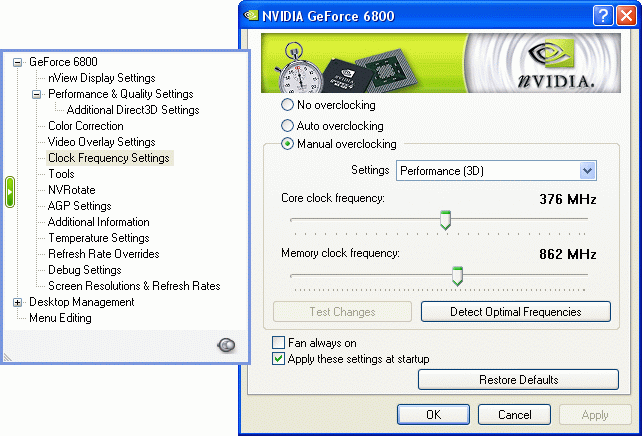Close the NVIDIA GeForce 6800 dialog
Screen dimensions: 642x436
tap(624, 15)
